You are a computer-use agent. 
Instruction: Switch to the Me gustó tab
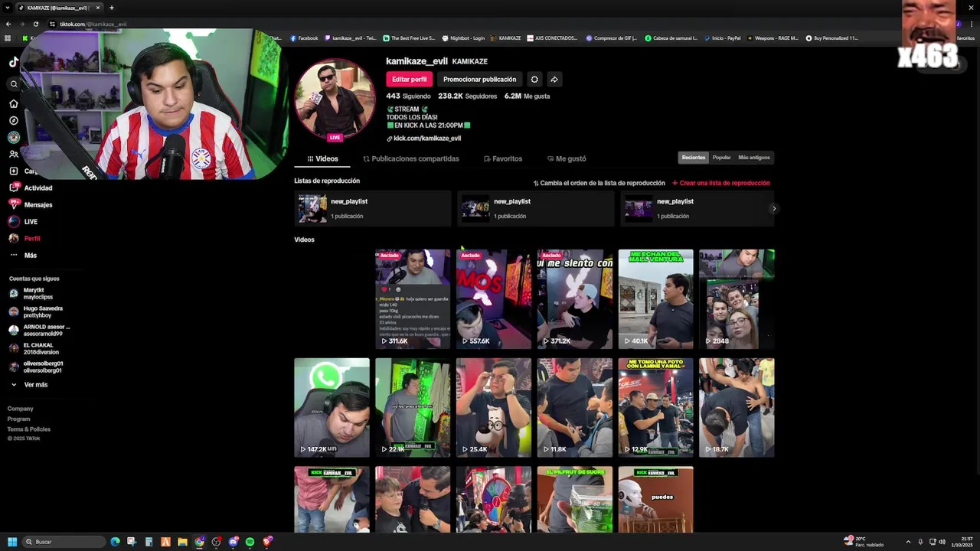[567, 158]
